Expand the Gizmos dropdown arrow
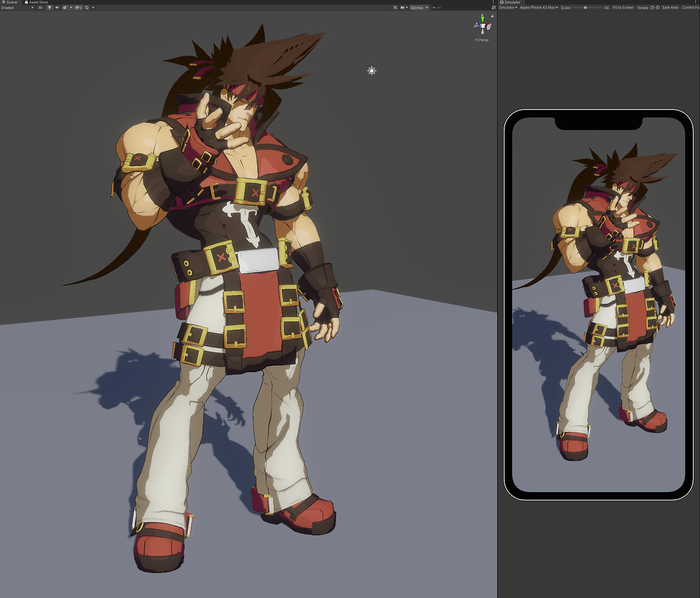Screen dimensions: 700x598 pos(427,8)
